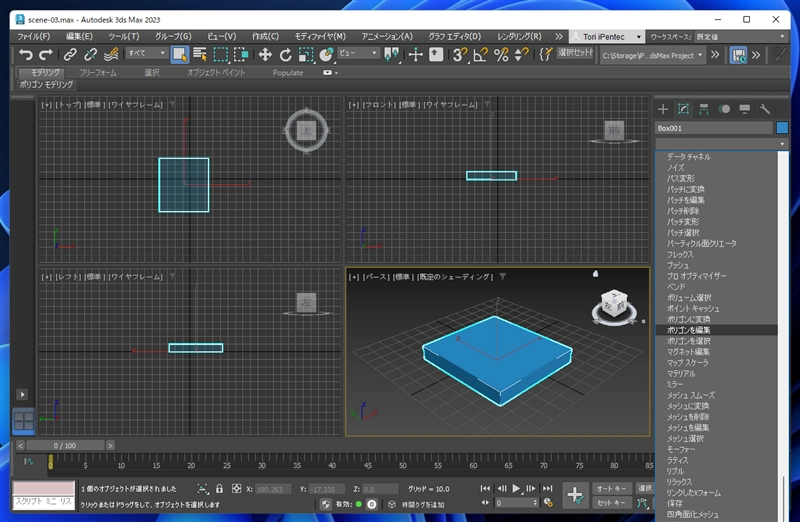800x522 pixels.
Task: Switch to the オブジェクト ペイント ribbon tab
Action: click(216, 72)
